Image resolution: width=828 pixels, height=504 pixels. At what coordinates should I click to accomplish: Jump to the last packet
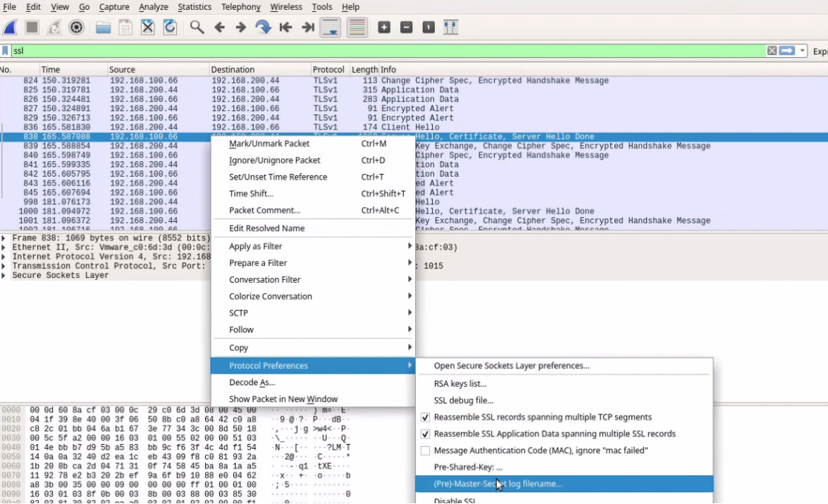(308, 28)
